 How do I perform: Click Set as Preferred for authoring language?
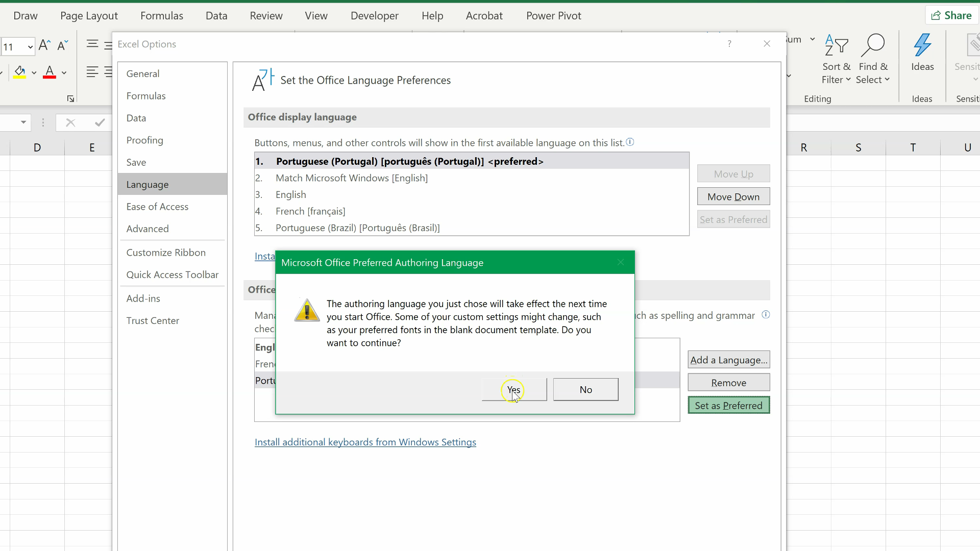(x=729, y=405)
